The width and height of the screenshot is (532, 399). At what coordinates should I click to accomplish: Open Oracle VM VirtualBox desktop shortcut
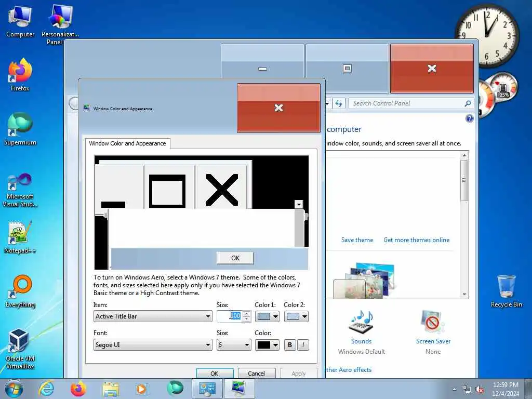click(x=20, y=349)
